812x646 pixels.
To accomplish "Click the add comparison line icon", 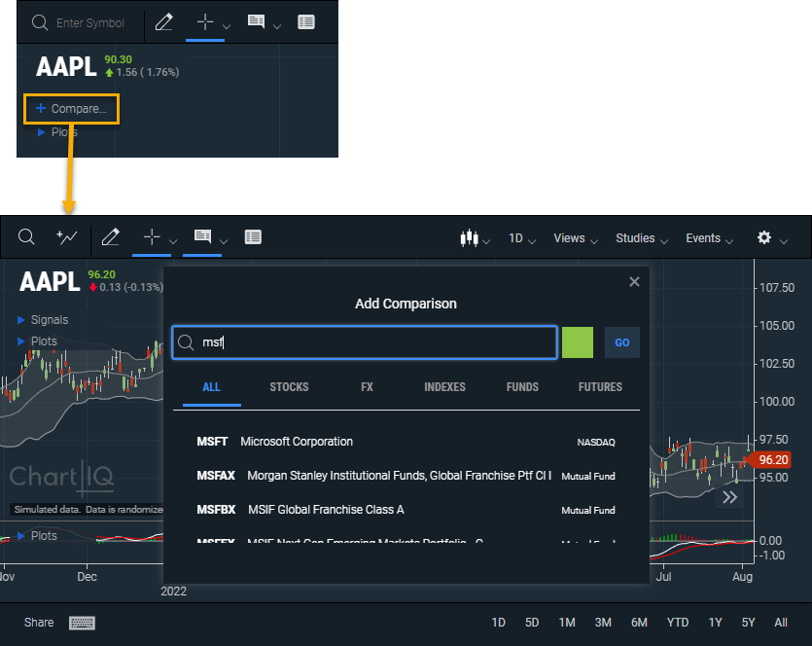I will (x=67, y=237).
